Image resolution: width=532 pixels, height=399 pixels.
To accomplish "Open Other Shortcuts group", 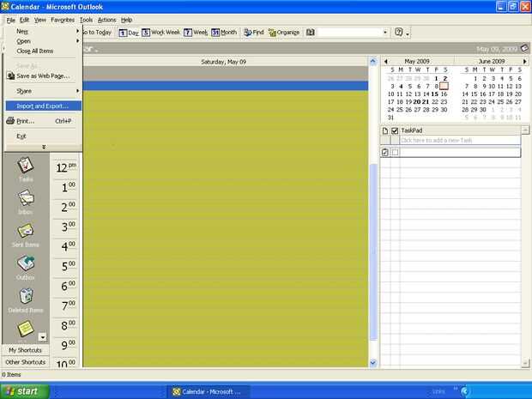I will (x=26, y=362).
